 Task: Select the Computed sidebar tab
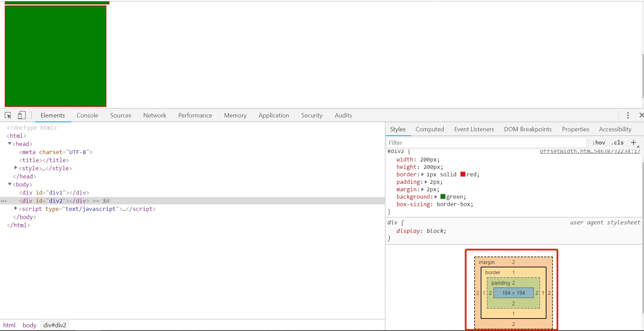click(x=430, y=129)
